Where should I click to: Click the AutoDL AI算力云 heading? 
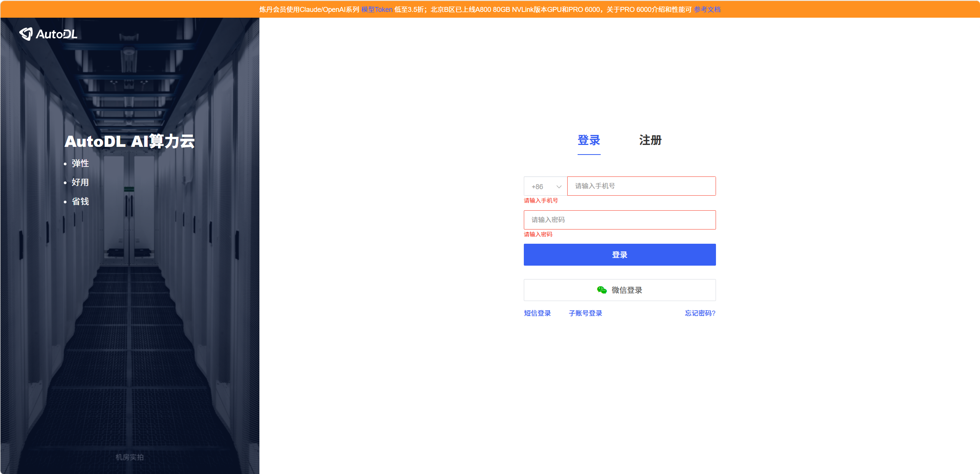coord(130,141)
